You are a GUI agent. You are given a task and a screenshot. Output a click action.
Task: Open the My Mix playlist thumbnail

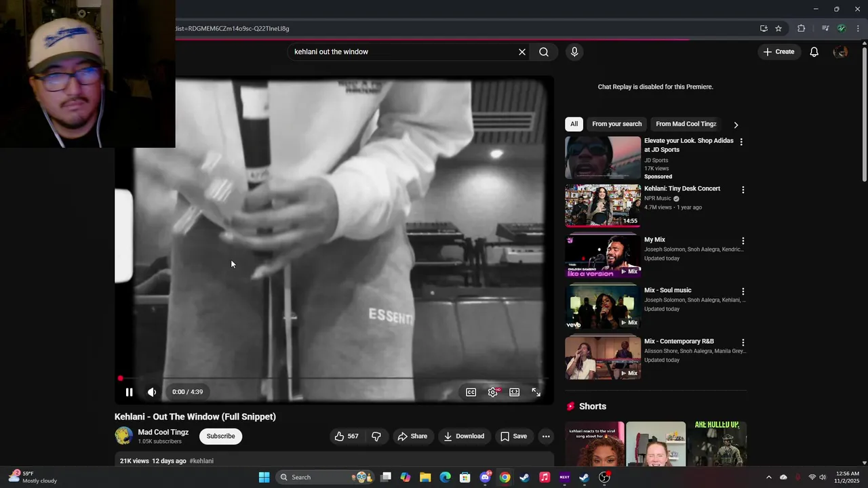603,256
